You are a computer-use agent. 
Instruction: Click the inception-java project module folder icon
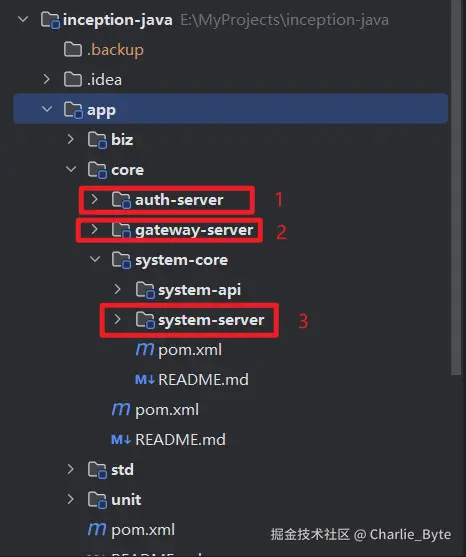(50, 20)
